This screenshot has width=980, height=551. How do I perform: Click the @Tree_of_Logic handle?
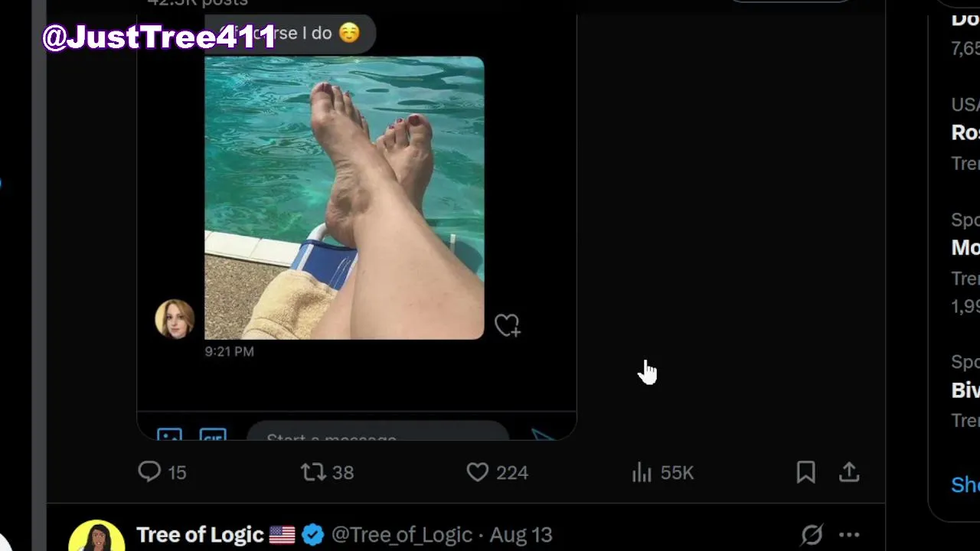tap(401, 534)
